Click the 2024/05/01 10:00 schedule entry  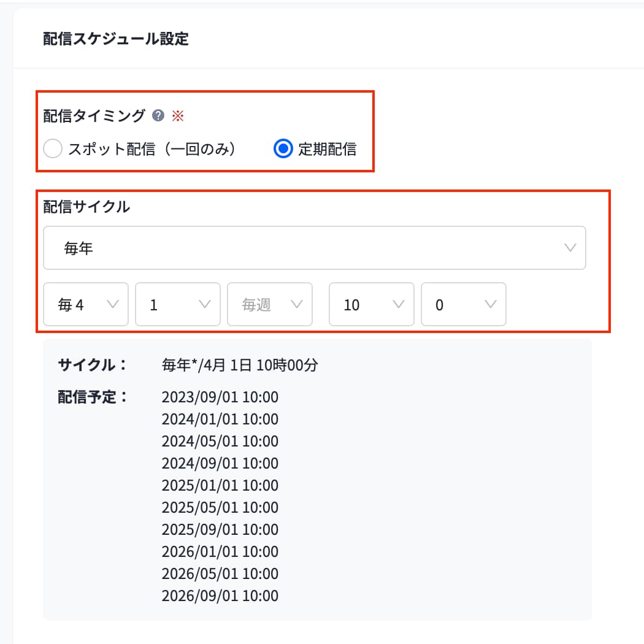click(220, 442)
